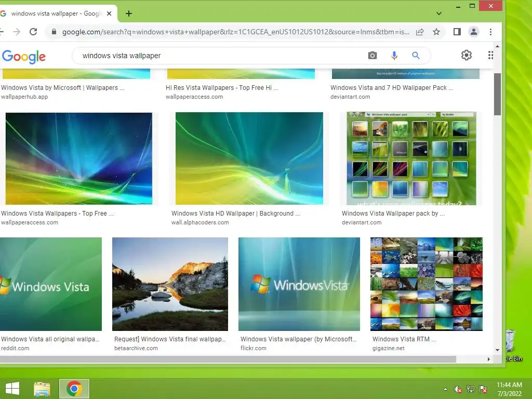The width and height of the screenshot is (532, 399).
Task: Click the muted speaker tray icon
Action: click(x=458, y=390)
